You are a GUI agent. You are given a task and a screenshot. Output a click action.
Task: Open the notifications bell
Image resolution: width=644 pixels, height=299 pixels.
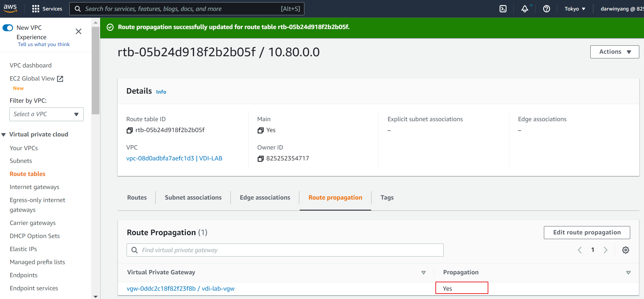(525, 9)
